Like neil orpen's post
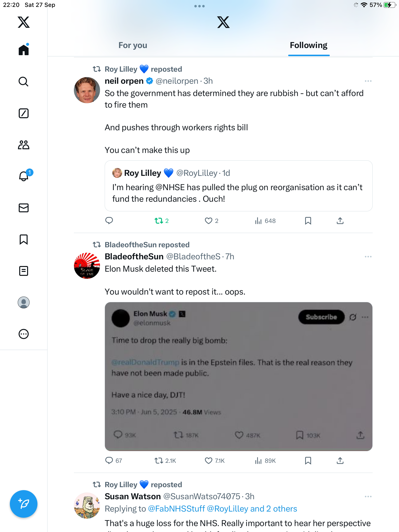This screenshot has width=399, height=532. [x=209, y=221]
